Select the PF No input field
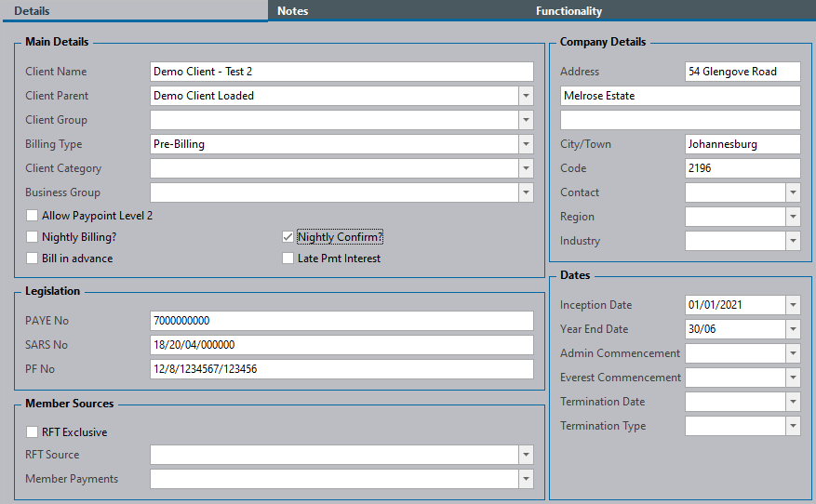 (x=341, y=369)
